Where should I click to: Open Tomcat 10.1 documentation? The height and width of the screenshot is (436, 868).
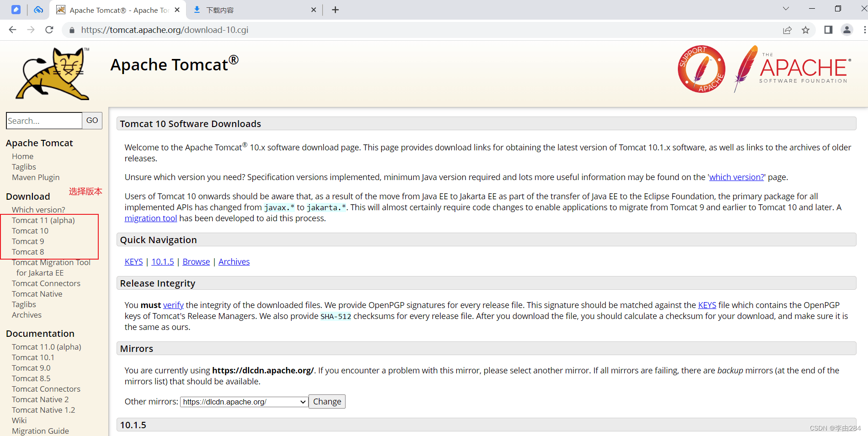[x=33, y=357]
